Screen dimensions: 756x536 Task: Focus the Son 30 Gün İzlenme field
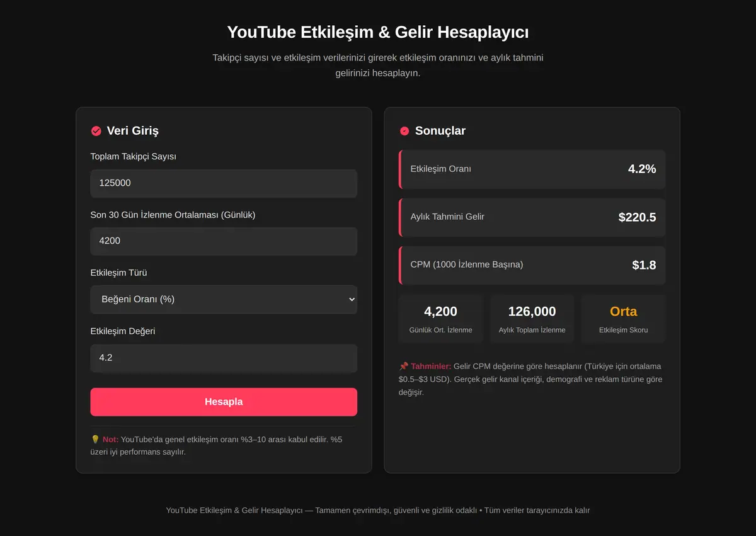[x=224, y=241]
